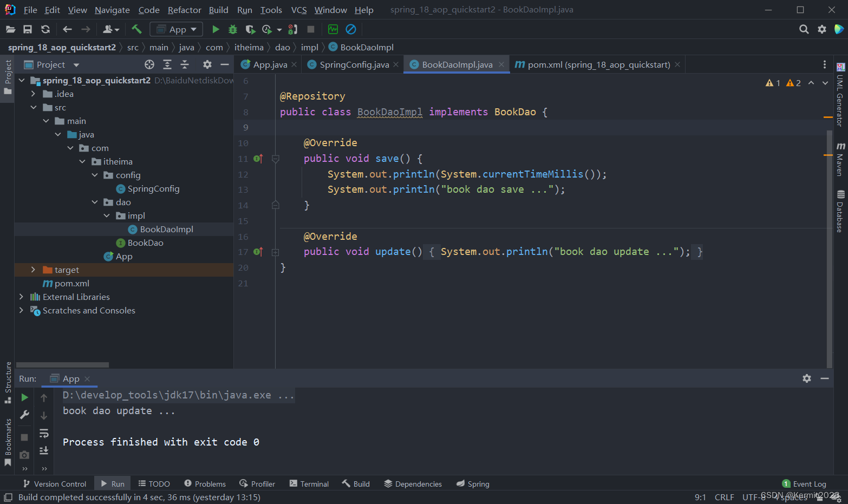This screenshot has width=848, height=504.
Task: Open the Refactor menu
Action: (x=184, y=10)
